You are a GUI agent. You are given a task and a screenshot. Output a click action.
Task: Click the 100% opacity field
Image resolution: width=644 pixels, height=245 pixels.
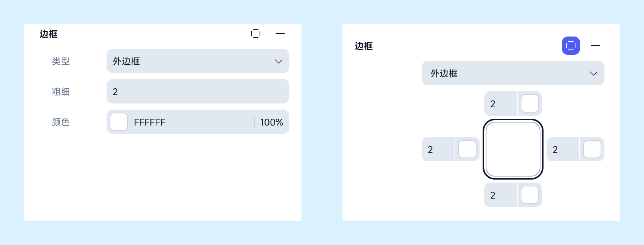272,122
